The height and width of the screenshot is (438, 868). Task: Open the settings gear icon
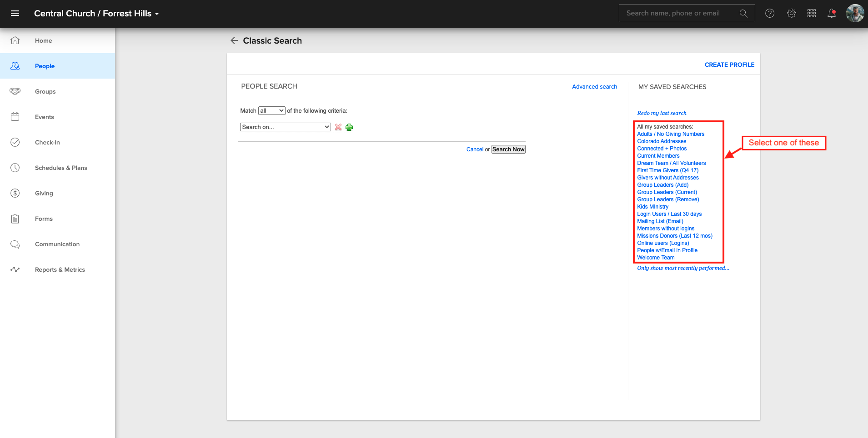[792, 13]
